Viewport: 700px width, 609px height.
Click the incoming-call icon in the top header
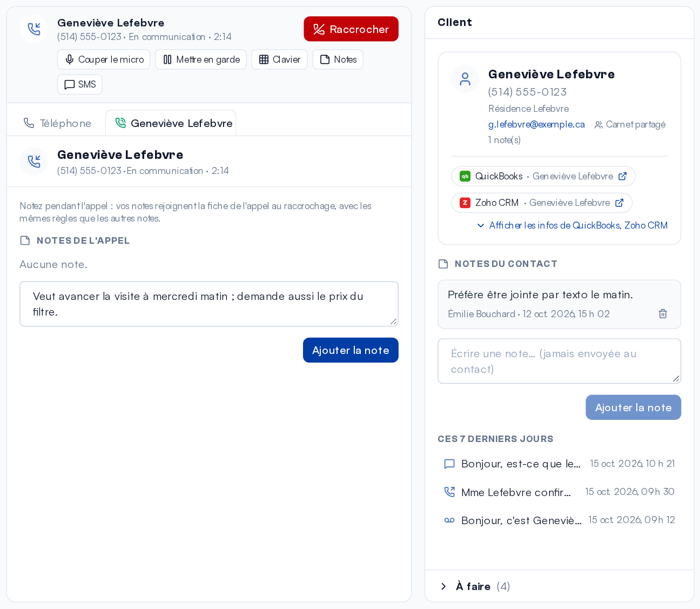pos(34,29)
